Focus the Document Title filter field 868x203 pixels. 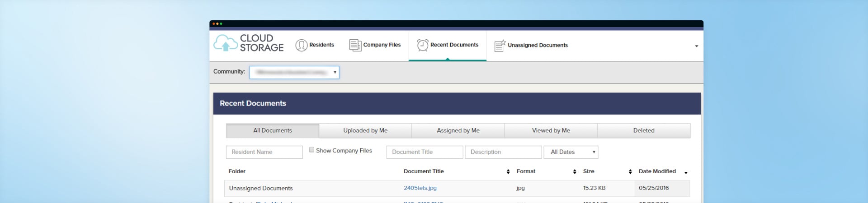(425, 152)
